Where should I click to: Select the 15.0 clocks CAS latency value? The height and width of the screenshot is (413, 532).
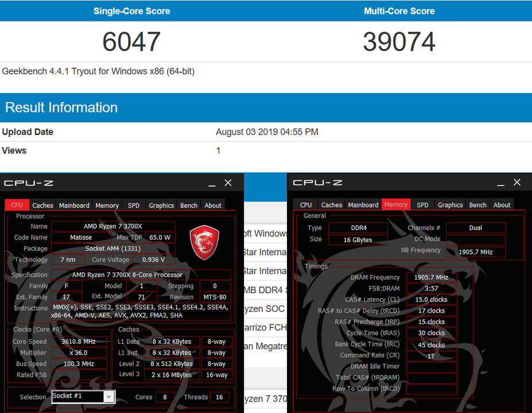432,300
